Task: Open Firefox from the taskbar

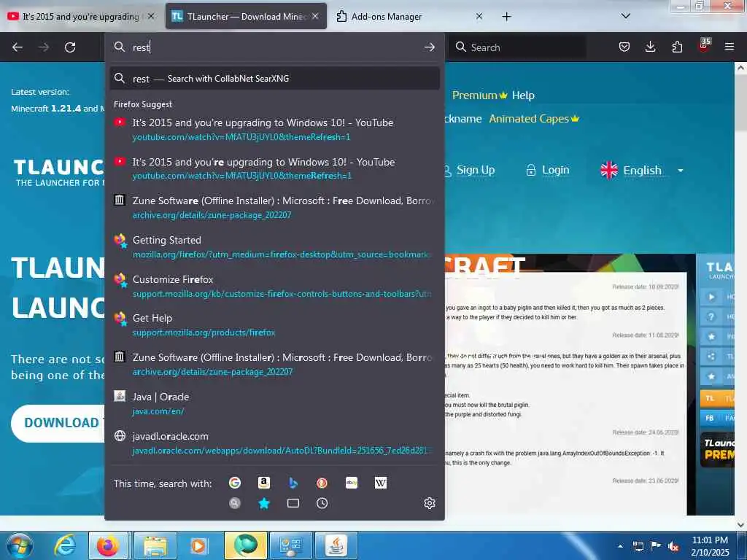Action: click(108, 545)
